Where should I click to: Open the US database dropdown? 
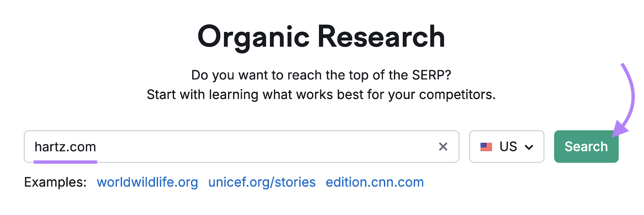point(506,147)
